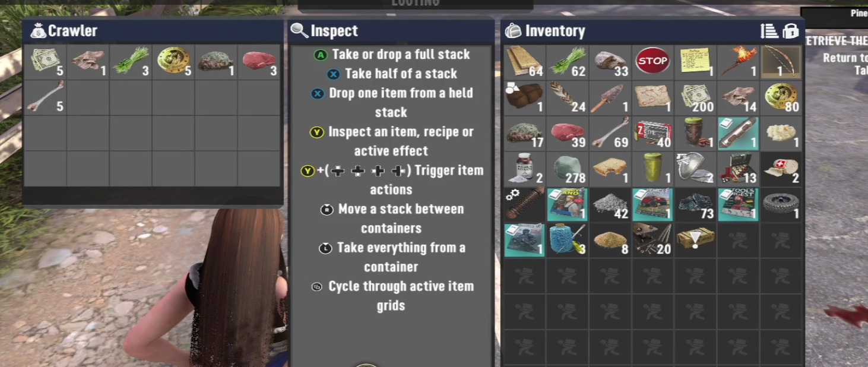Select the first aid bandage stack
The height and width of the screenshot is (367, 868).
coord(781,169)
